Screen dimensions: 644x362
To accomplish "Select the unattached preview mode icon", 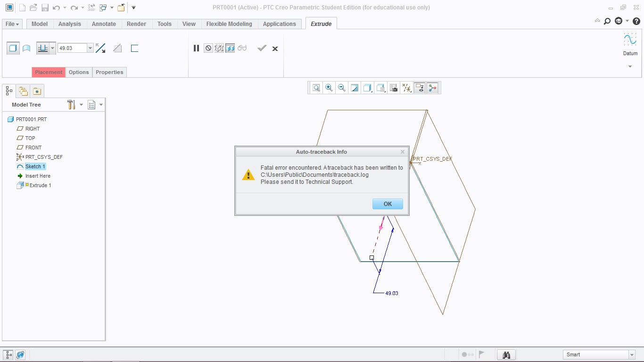I will pos(219,48).
